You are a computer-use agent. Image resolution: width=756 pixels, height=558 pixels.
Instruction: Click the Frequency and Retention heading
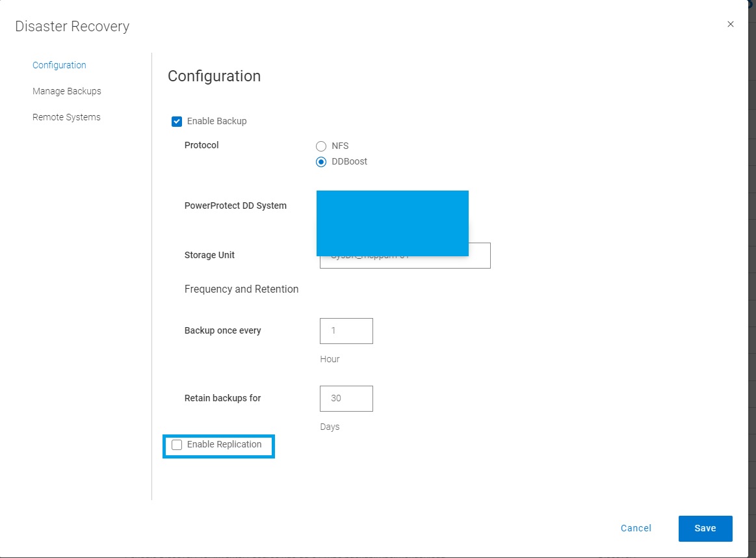coord(241,289)
